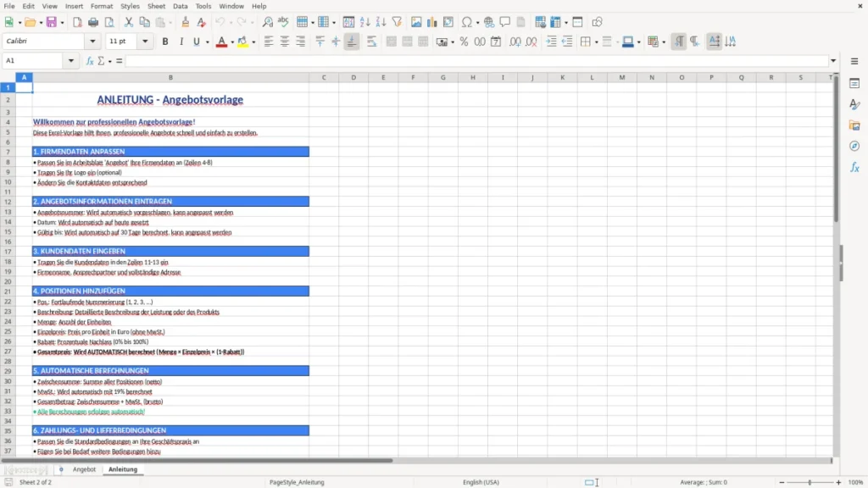Toggle italic formatting
Screen dimensions: 868x488
point(181,42)
